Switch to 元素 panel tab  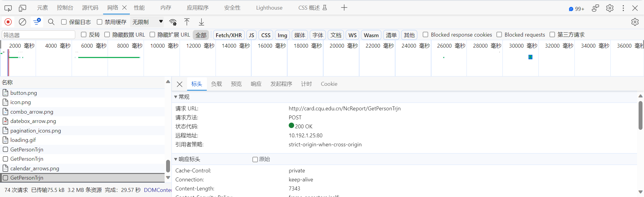point(42,8)
